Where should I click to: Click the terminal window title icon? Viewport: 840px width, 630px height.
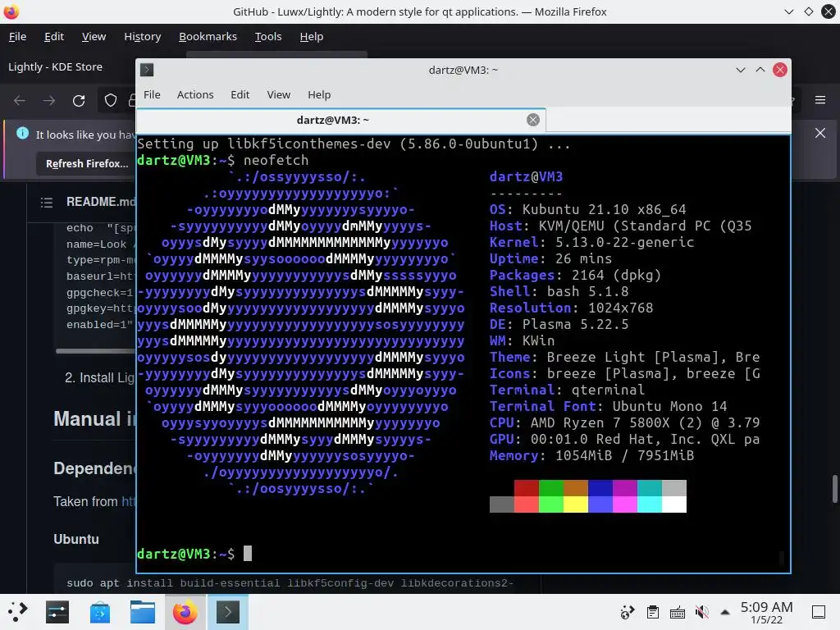(x=147, y=71)
